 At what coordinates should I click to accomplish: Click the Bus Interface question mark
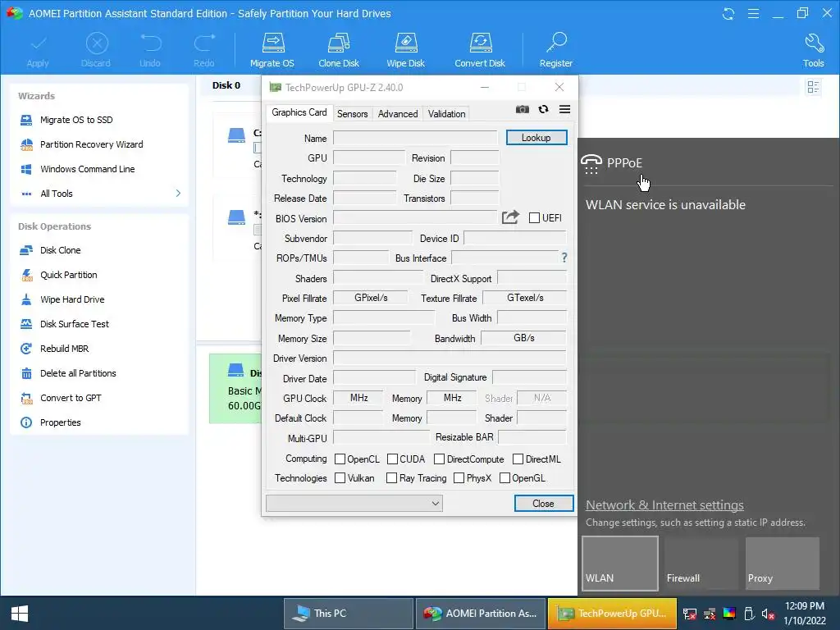coord(564,258)
